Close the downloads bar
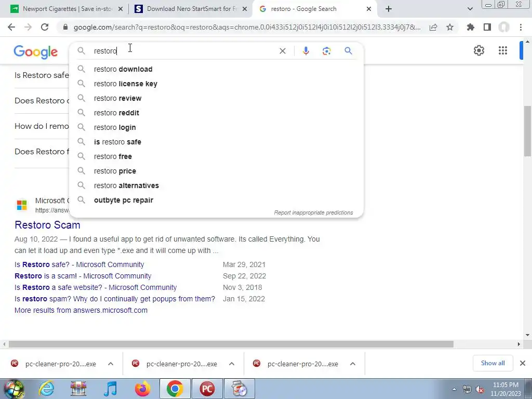 click(x=523, y=363)
